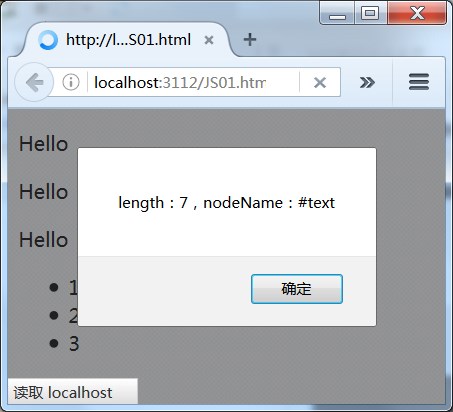
Task: Open a new tab with the plus button
Action: click(250, 40)
